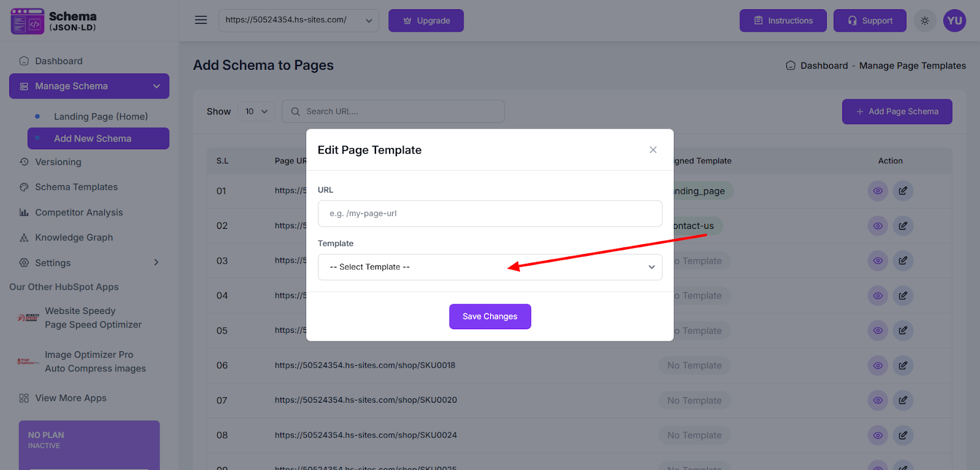980x470 pixels.
Task: Change the Show entries count dropdown
Action: click(x=256, y=111)
